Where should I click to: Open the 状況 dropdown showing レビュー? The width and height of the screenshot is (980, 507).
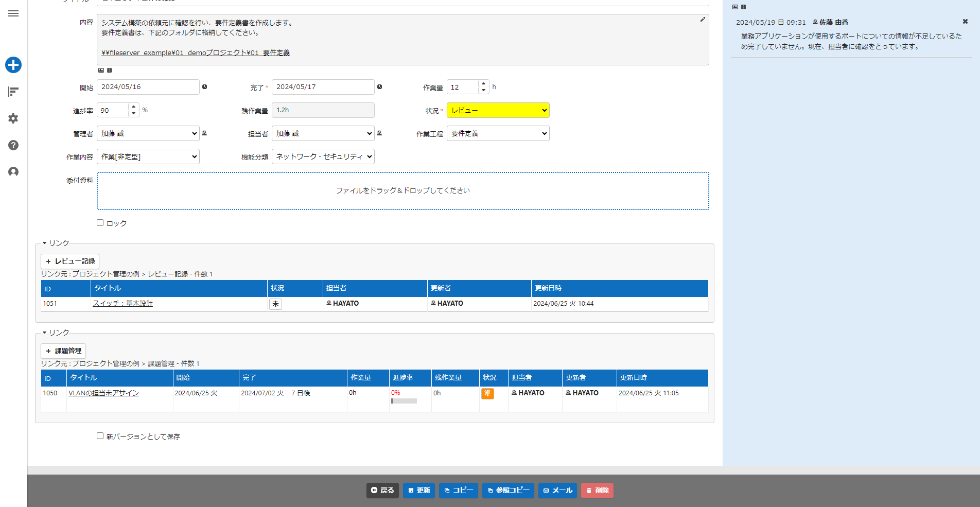[498, 110]
